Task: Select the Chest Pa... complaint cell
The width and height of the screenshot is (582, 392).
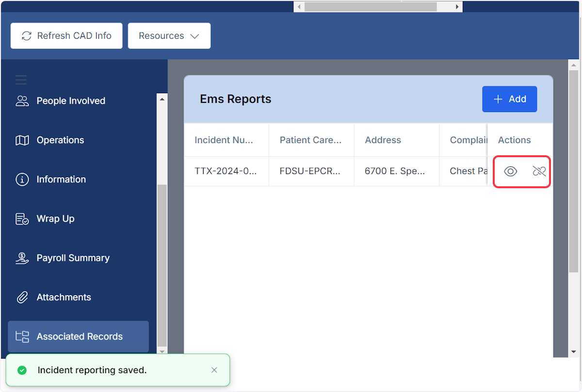Action: pyautogui.click(x=463, y=171)
